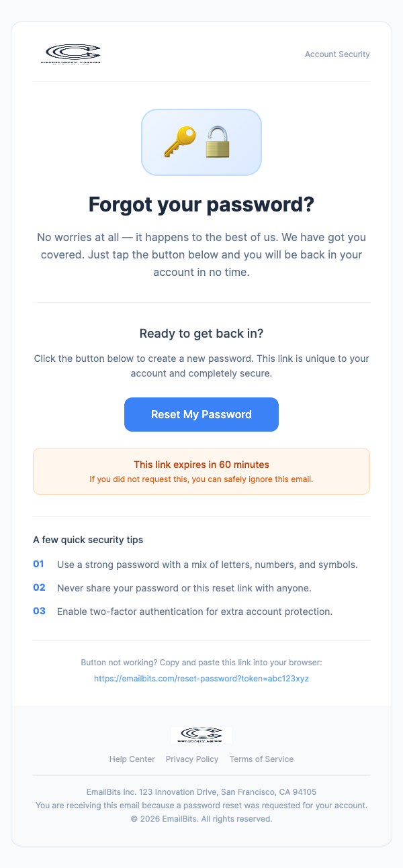Click the blue 02 security tip number
This screenshot has height=868, width=403.
tap(39, 588)
